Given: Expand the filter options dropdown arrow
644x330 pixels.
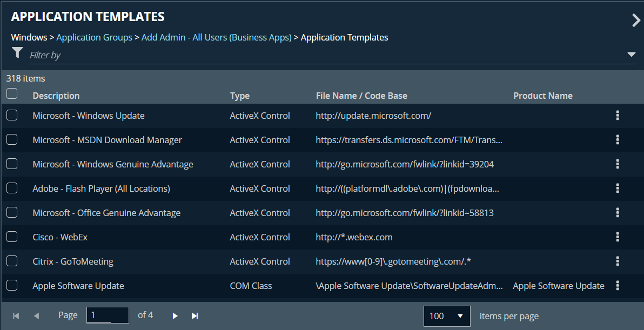Looking at the screenshot, I should [631, 55].
